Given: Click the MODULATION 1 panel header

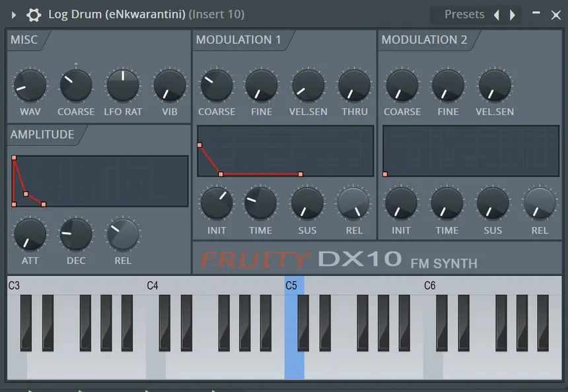Looking at the screenshot, I should pos(239,40).
